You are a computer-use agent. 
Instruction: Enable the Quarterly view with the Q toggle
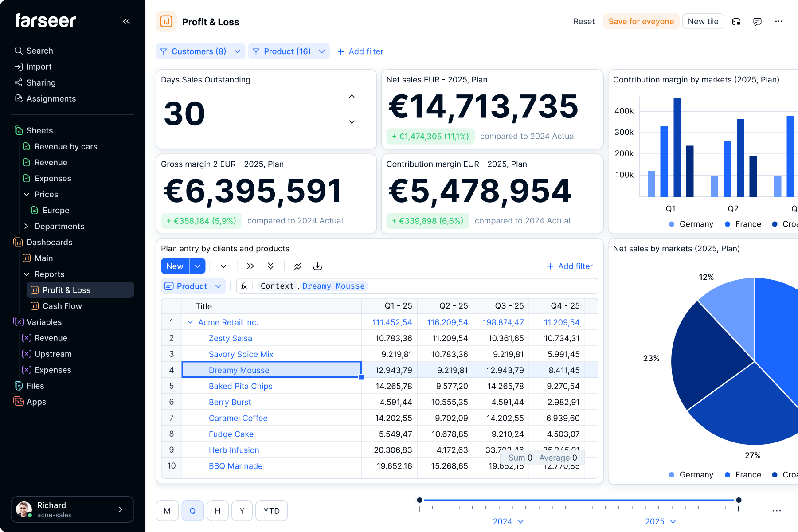[193, 510]
